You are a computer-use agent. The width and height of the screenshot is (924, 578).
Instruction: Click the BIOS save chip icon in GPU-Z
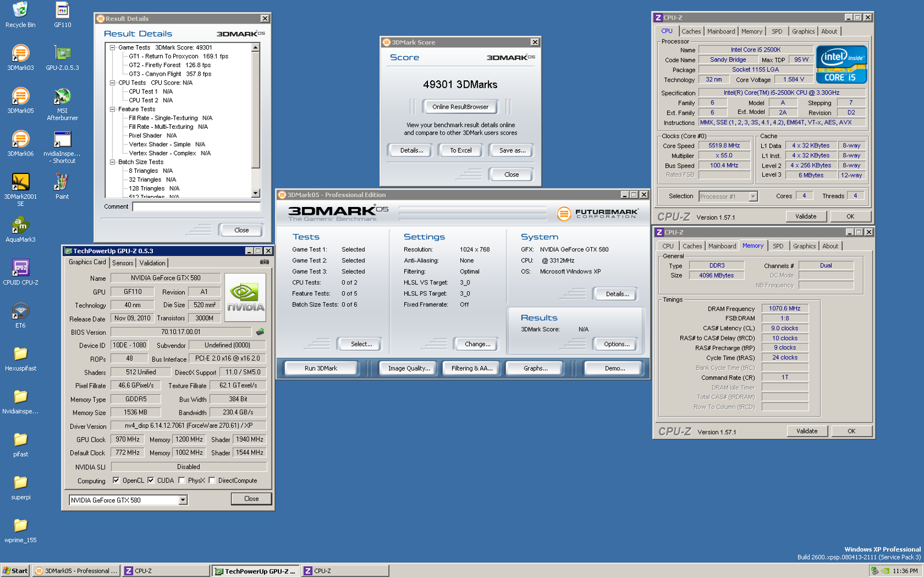click(x=260, y=332)
